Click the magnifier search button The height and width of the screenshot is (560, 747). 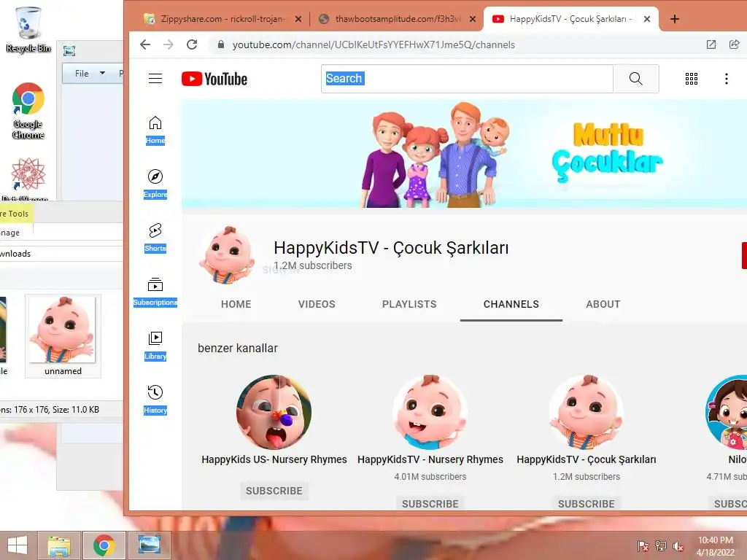pyautogui.click(x=636, y=79)
